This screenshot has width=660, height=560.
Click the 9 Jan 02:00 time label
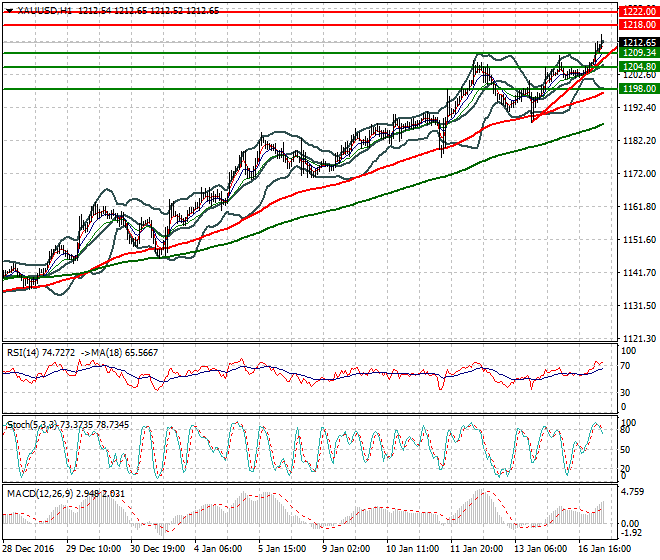click(x=346, y=549)
